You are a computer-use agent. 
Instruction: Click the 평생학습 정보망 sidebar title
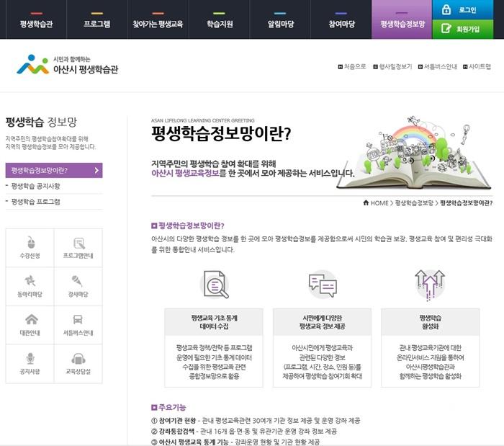click(x=41, y=122)
